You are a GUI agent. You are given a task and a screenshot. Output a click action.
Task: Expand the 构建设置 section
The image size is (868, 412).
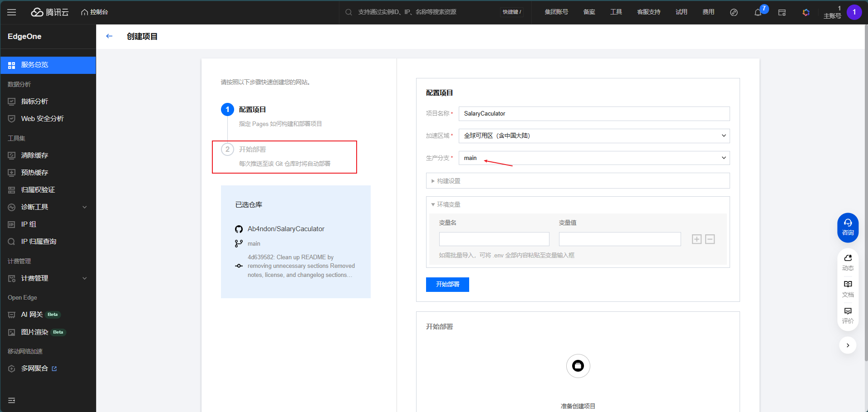tap(577, 181)
